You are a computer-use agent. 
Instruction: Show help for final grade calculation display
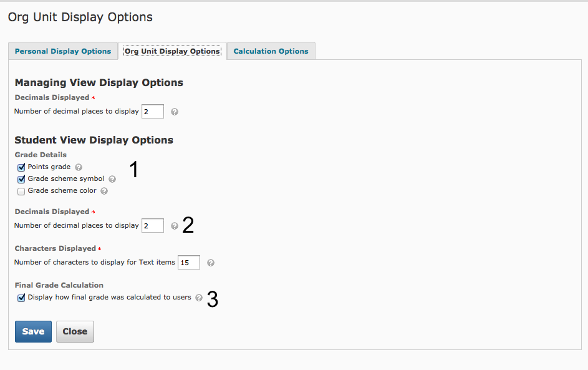199,298
